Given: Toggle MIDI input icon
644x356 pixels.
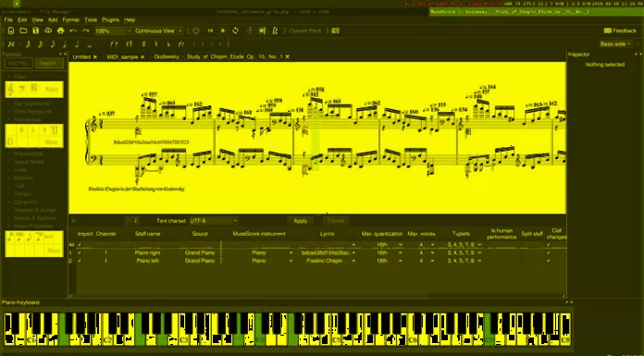Looking at the screenshot, I should coord(196,31).
